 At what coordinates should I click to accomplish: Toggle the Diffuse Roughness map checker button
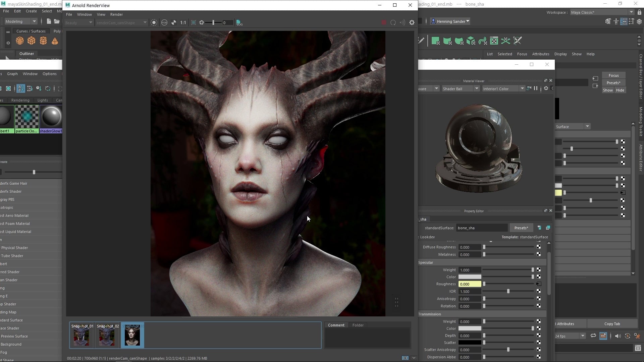[x=539, y=247]
